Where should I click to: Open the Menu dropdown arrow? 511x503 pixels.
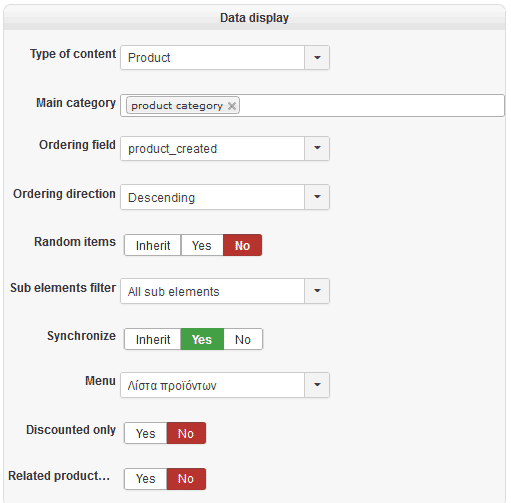[x=317, y=385]
